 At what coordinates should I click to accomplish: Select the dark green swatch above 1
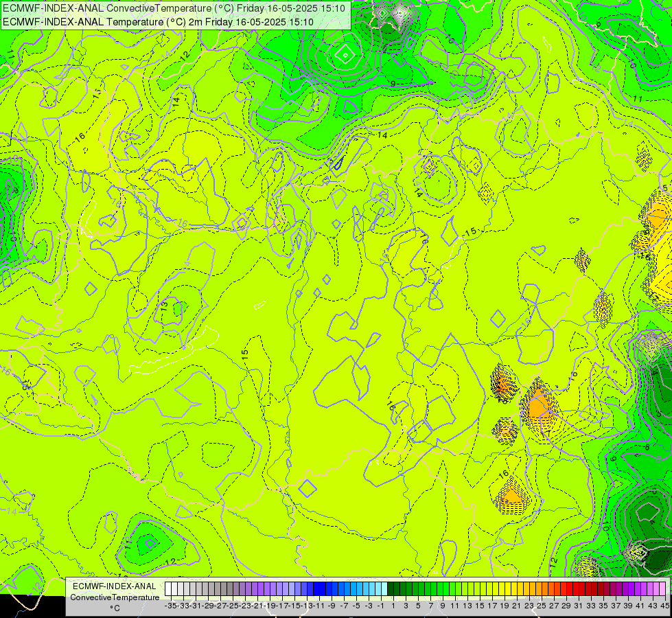[397, 588]
